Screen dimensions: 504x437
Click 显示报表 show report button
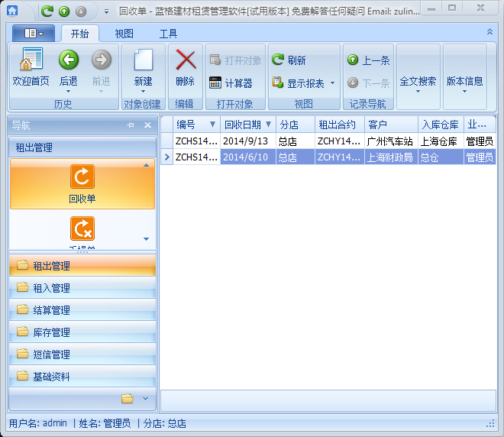tap(298, 83)
